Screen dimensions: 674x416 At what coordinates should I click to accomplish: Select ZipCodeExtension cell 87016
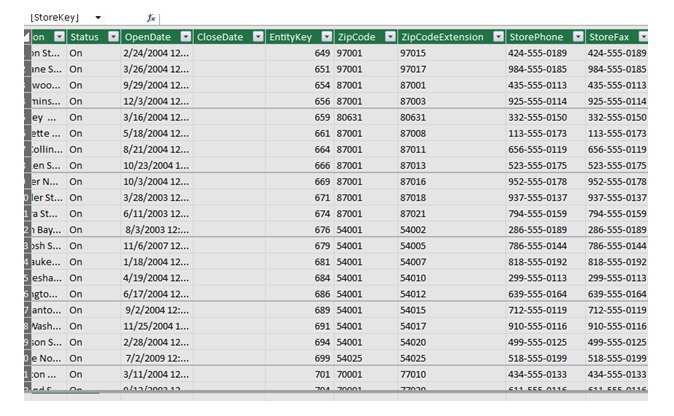point(452,182)
